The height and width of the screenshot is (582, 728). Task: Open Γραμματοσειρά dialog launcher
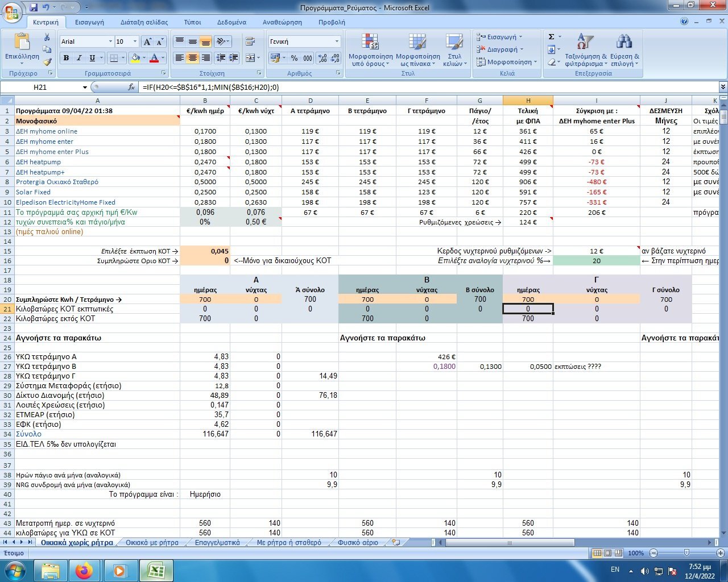pos(164,73)
